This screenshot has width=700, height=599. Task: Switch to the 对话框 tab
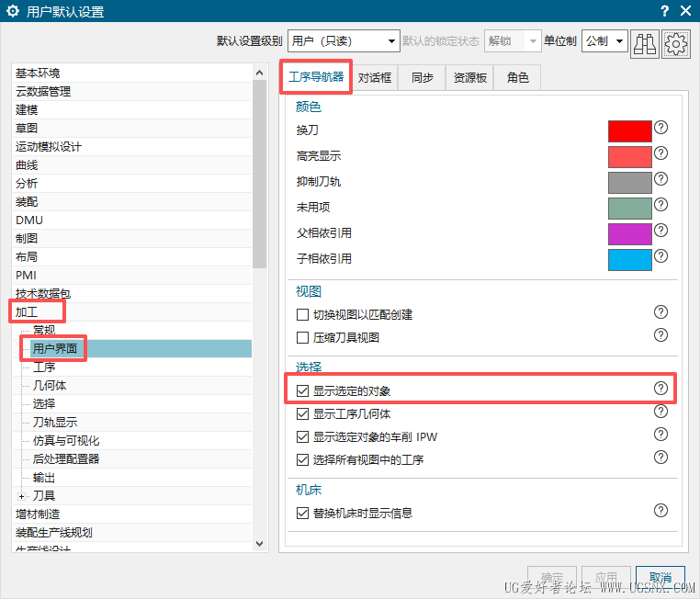pyautogui.click(x=375, y=78)
